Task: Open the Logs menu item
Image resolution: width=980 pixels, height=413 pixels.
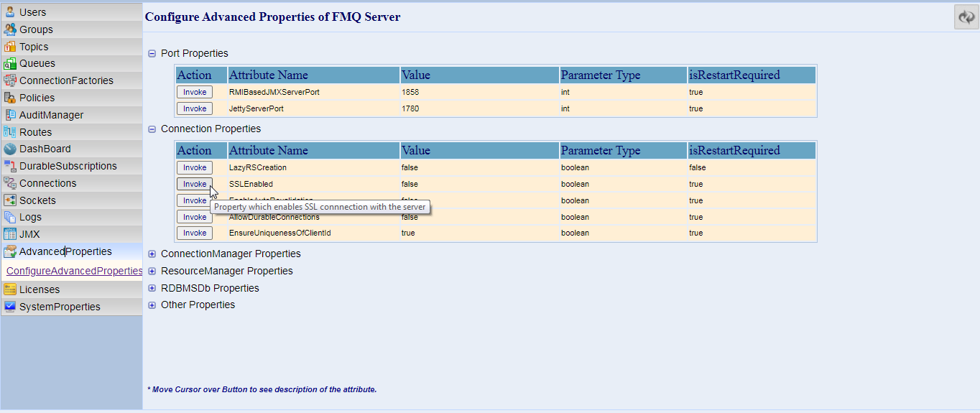Action: pos(72,217)
